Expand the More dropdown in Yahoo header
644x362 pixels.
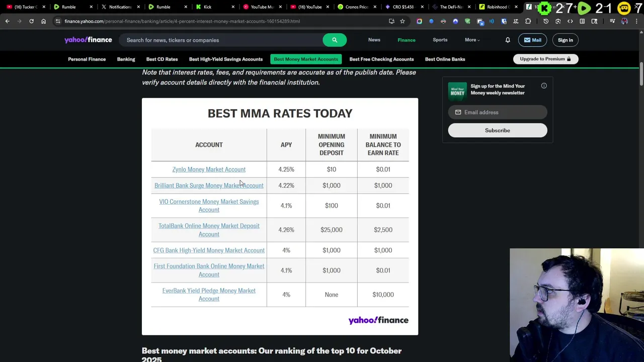(472, 40)
